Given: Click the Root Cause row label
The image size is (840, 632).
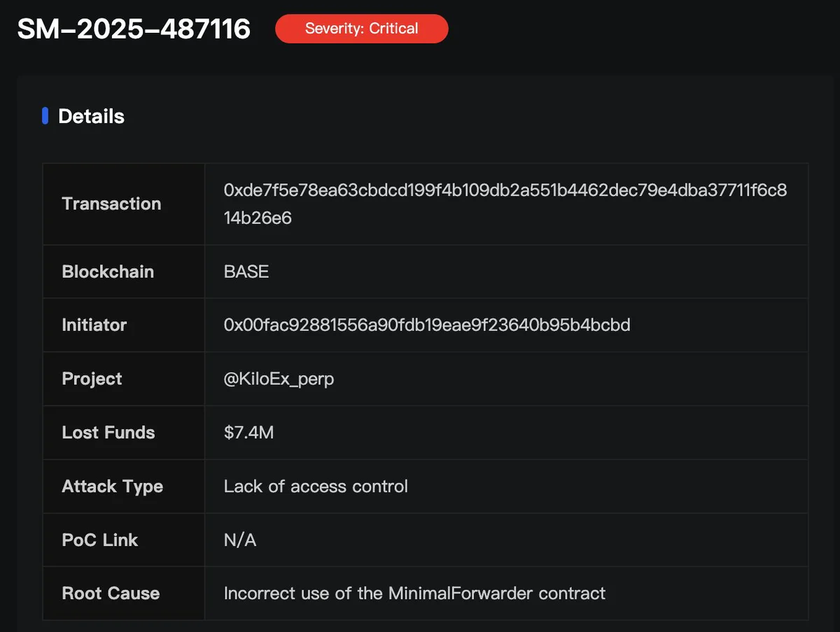Looking at the screenshot, I should click(x=111, y=594).
